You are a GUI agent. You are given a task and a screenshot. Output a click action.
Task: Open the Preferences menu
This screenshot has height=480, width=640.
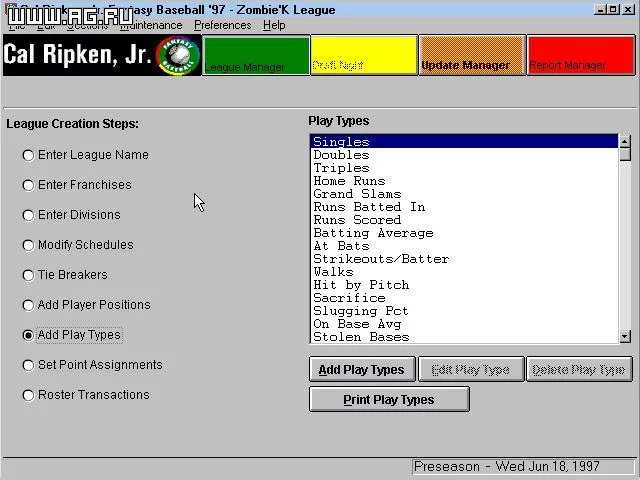click(x=222, y=25)
